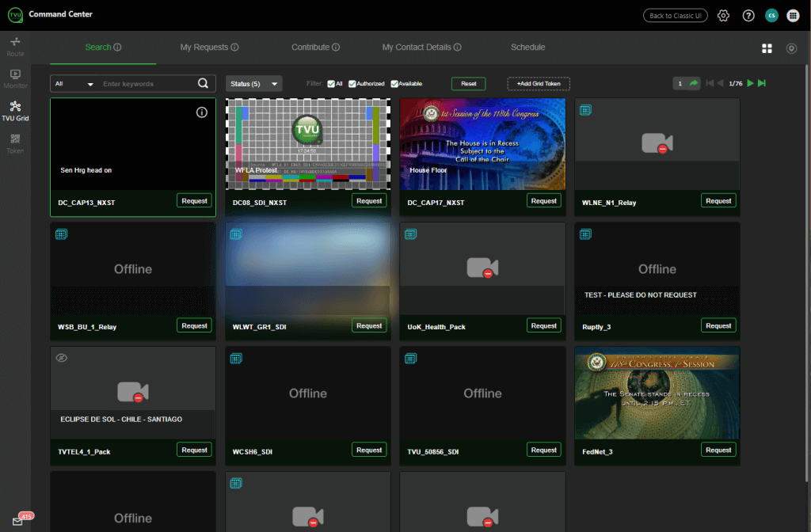Switch to the Contribute tab
The height and width of the screenshot is (532, 811).
click(x=310, y=47)
